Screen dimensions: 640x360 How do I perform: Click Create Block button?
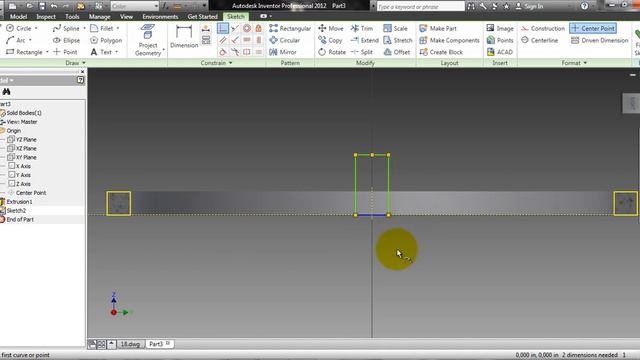click(441, 52)
